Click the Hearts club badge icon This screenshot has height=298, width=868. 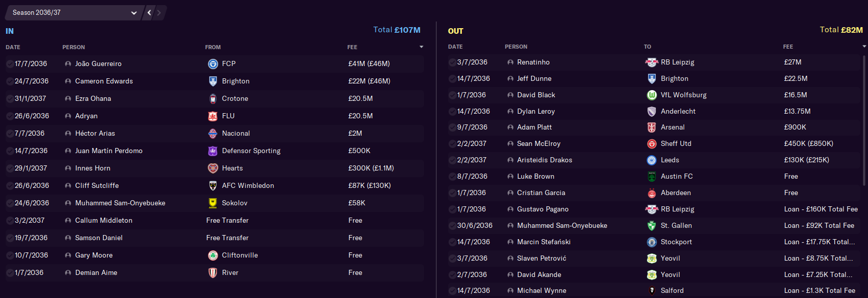pos(213,168)
